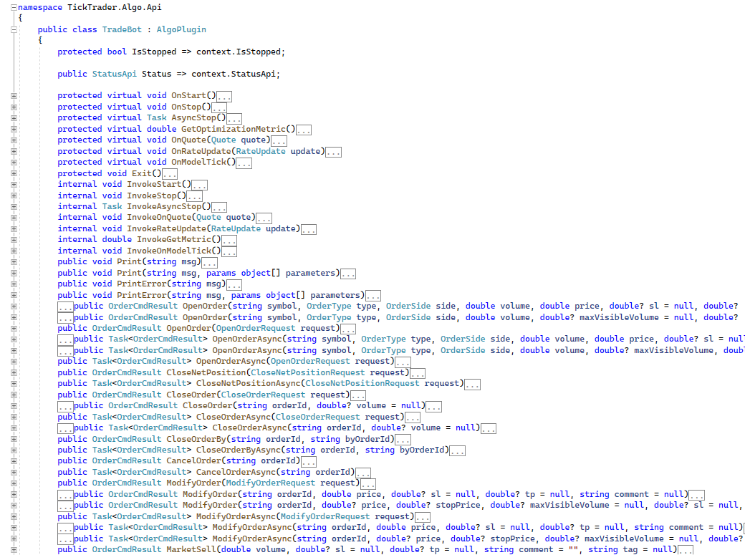The width and height of the screenshot is (745, 560).
Task: Expand the AsyncStop() method outline
Action: (x=14, y=118)
